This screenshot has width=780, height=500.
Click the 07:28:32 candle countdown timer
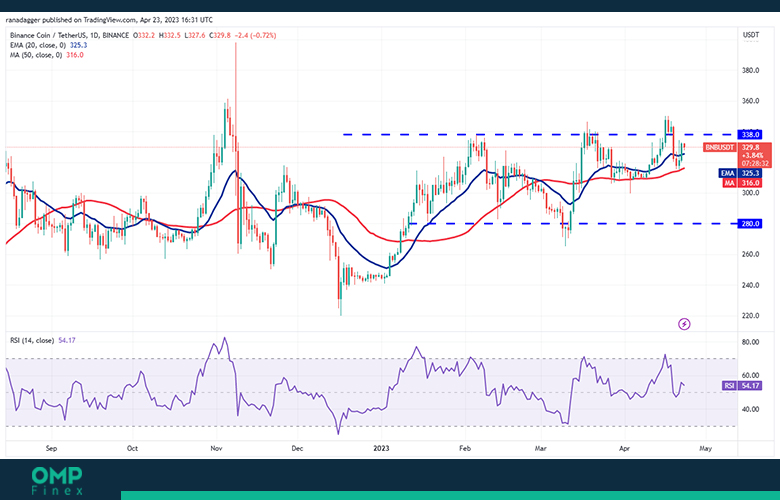tap(755, 164)
